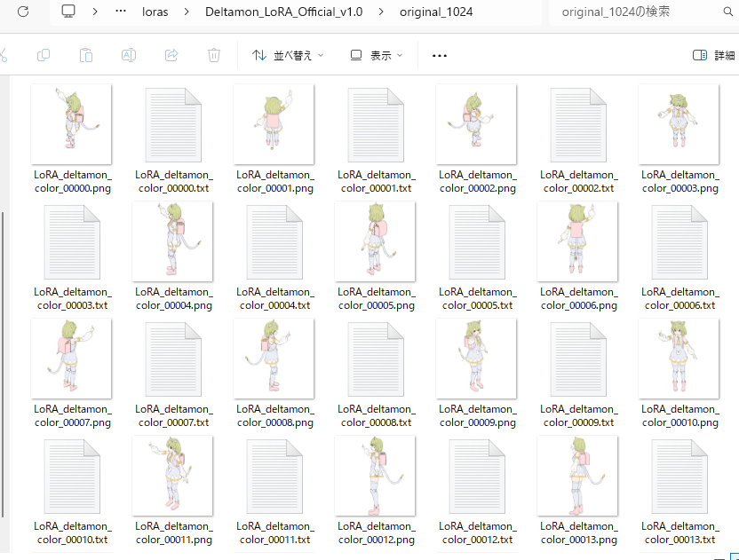Refresh the current folder view
The width and height of the screenshot is (739, 560).
(23, 12)
